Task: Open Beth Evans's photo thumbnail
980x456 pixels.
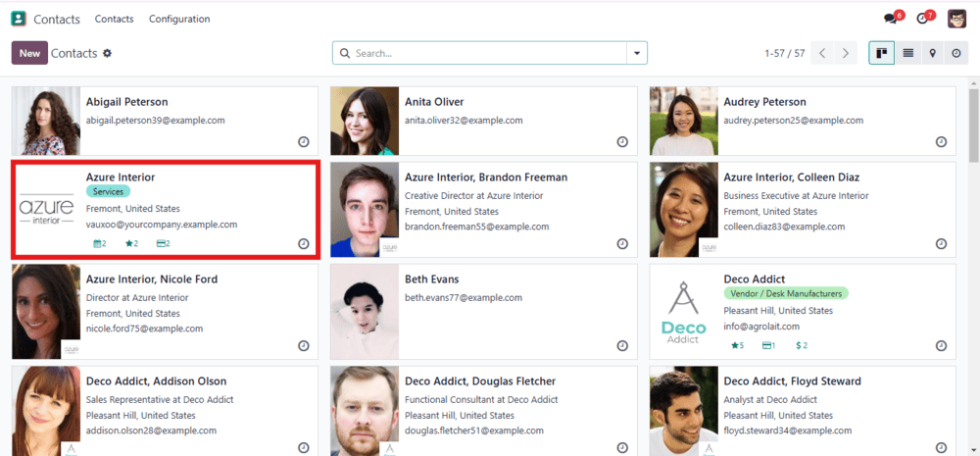Action: tap(365, 312)
